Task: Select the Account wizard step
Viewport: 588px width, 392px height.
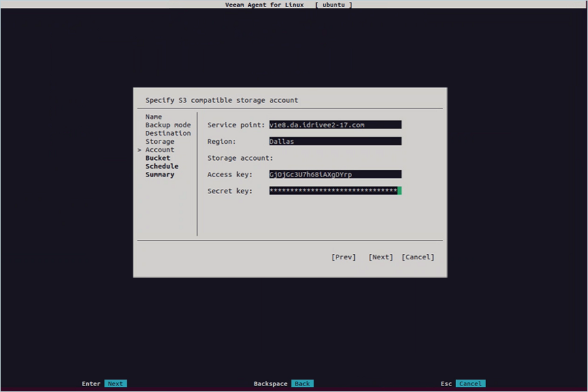Action: pyautogui.click(x=160, y=150)
